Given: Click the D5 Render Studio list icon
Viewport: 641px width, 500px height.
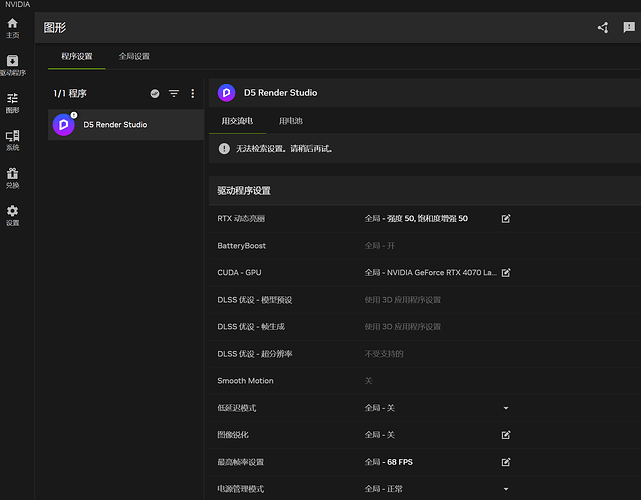Looking at the screenshot, I should coord(64,125).
